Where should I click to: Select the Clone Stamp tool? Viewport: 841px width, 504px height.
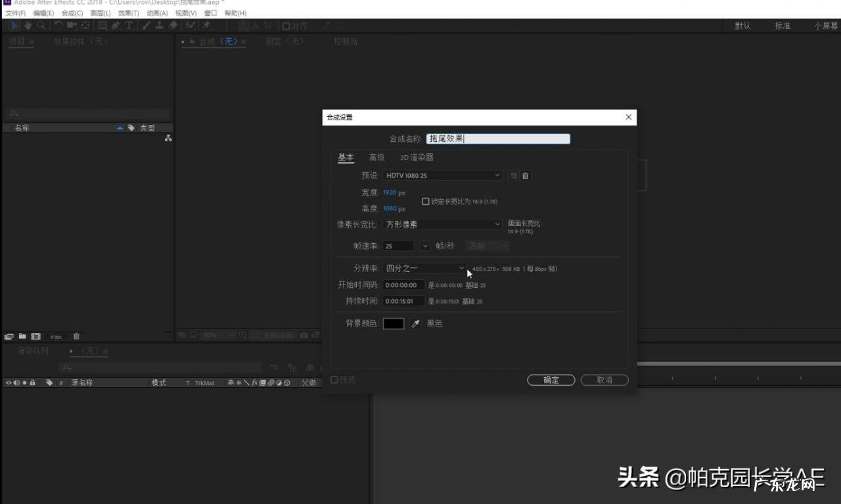click(x=158, y=26)
